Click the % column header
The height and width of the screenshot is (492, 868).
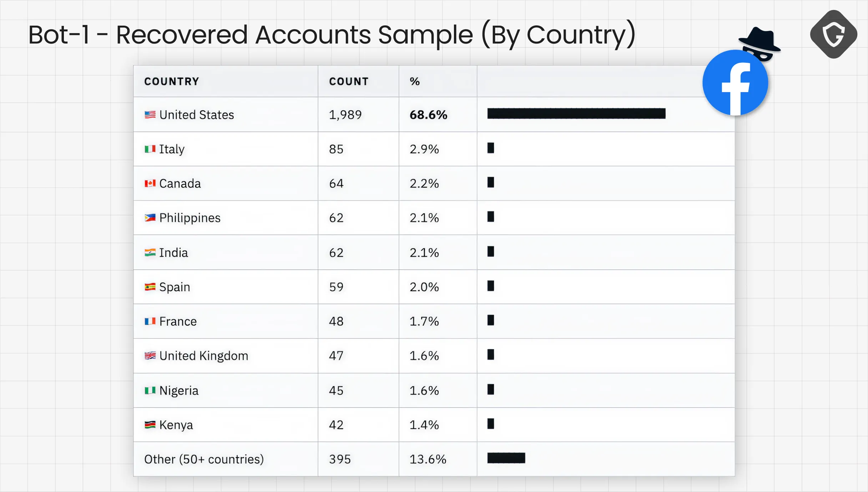415,81
